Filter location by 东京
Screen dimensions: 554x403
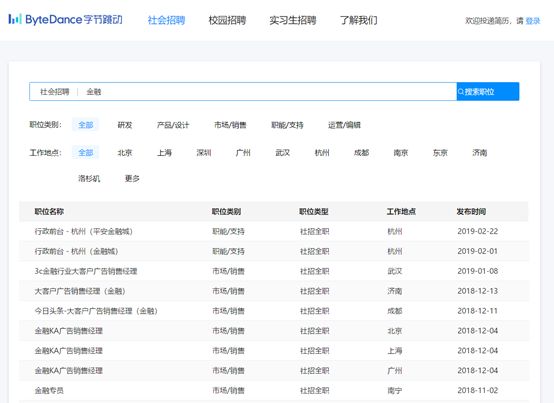[440, 153]
